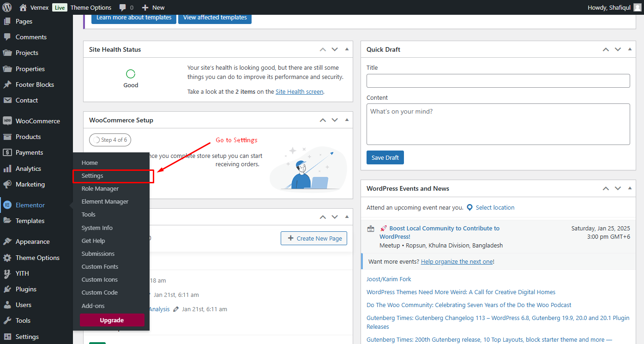Toggle the Quick Draft panel triangle
The height and width of the screenshot is (344, 644).
coord(630,49)
